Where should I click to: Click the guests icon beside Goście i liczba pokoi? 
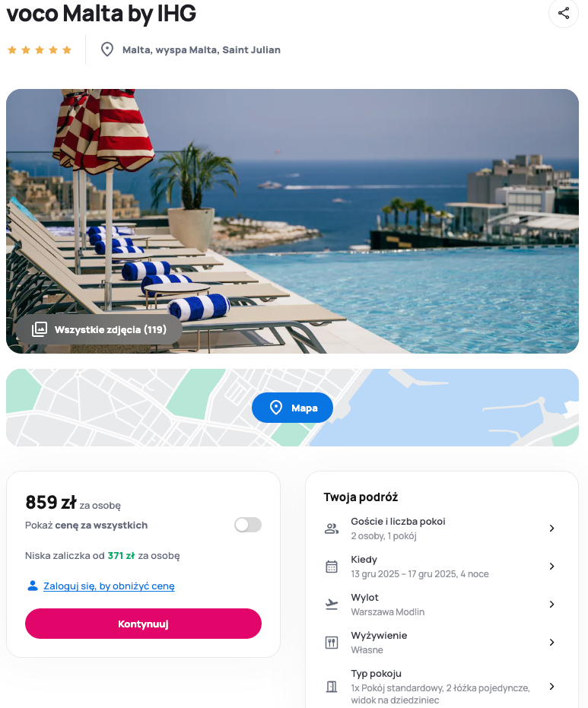pos(332,529)
